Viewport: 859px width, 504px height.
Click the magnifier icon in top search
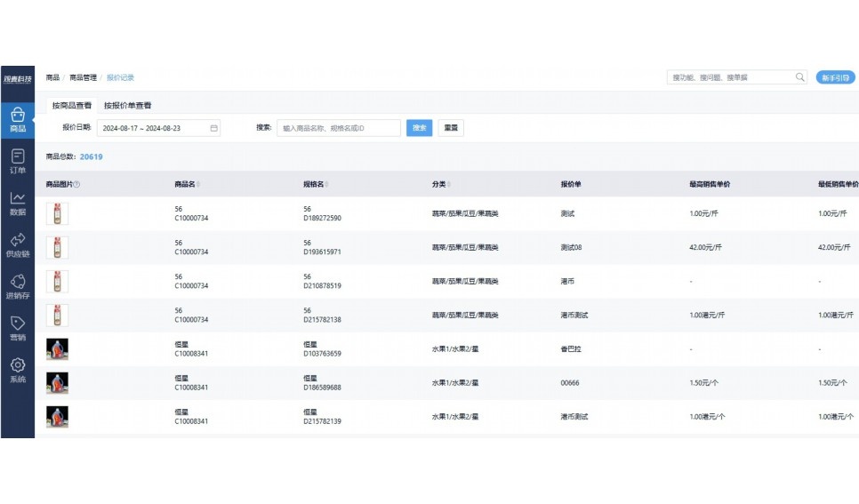coord(799,77)
